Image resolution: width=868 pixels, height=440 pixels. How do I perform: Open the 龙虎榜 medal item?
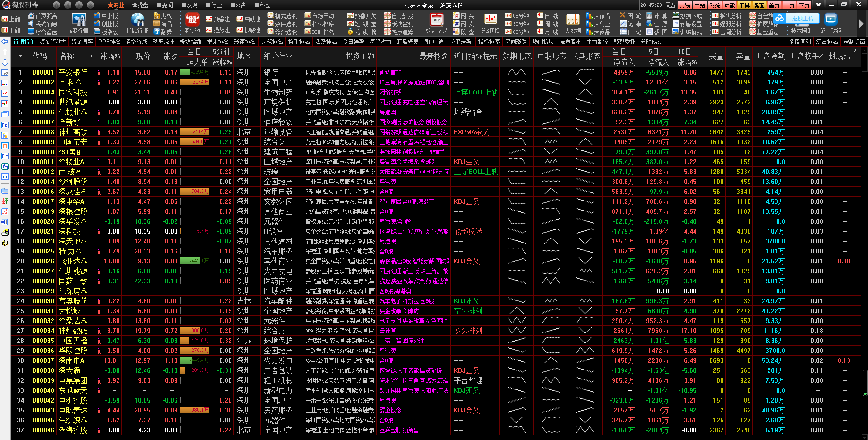(x=362, y=32)
